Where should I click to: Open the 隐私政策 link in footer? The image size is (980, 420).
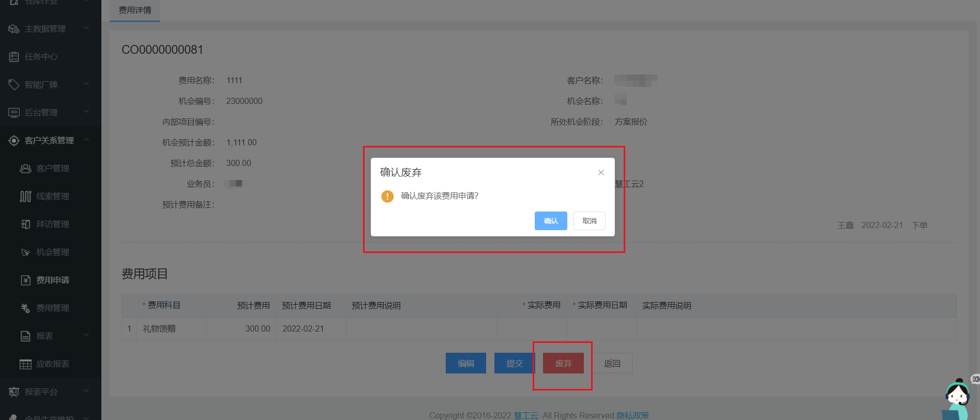tap(632, 415)
